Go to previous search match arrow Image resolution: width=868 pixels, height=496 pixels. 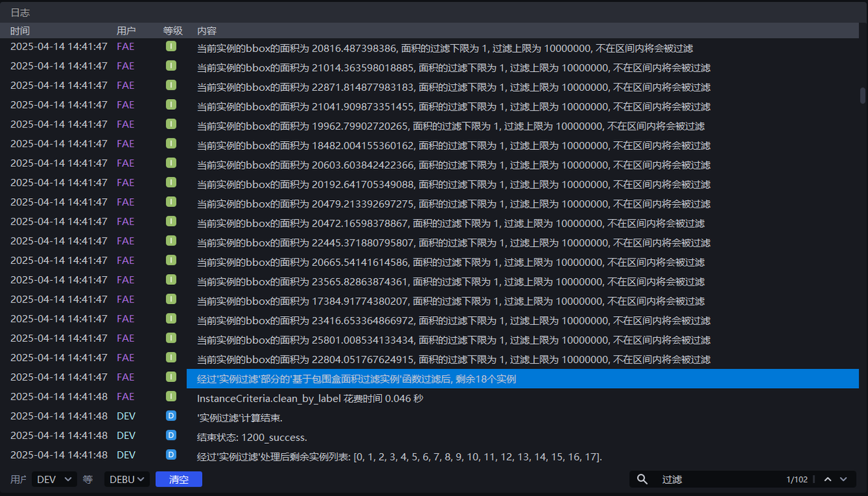[827, 480]
